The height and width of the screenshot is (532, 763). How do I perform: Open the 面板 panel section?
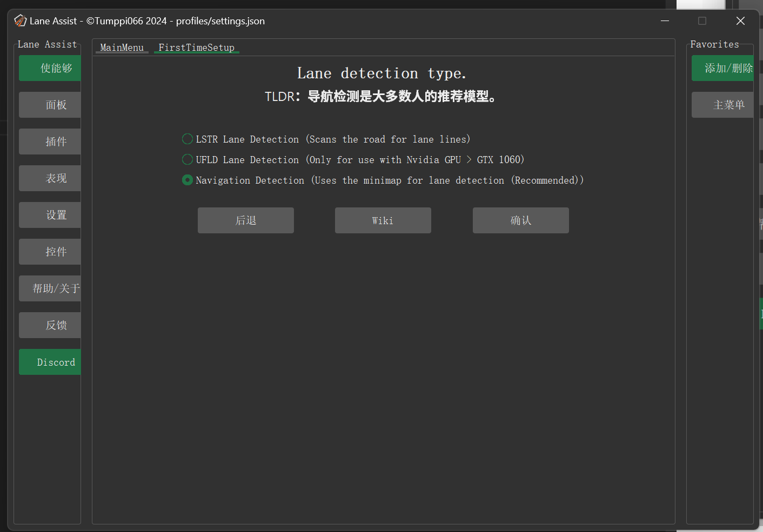tap(49, 104)
